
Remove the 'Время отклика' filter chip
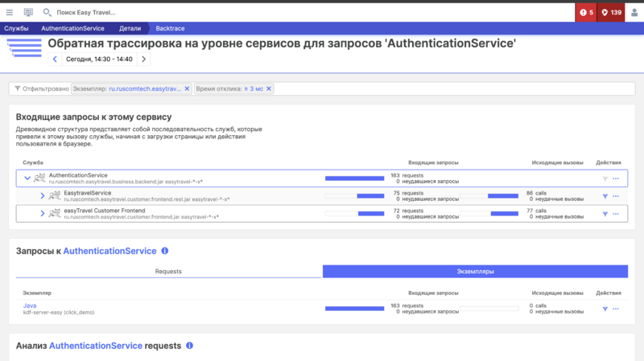269,88
